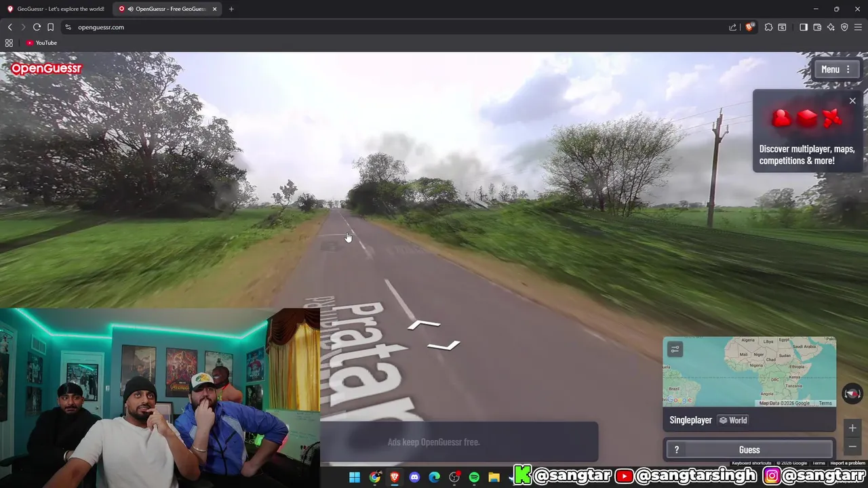Open the map settings sliders icon
The height and width of the screenshot is (488, 868).
tap(675, 349)
